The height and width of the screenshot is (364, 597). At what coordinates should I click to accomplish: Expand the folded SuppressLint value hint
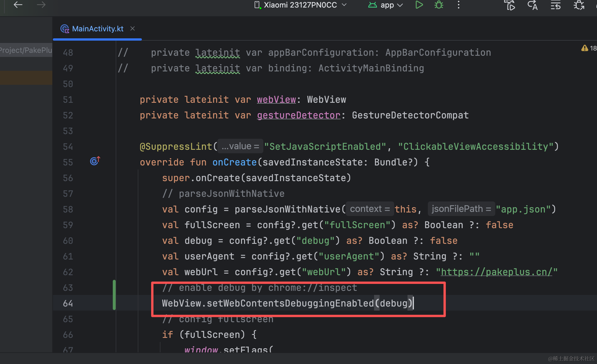pyautogui.click(x=240, y=146)
